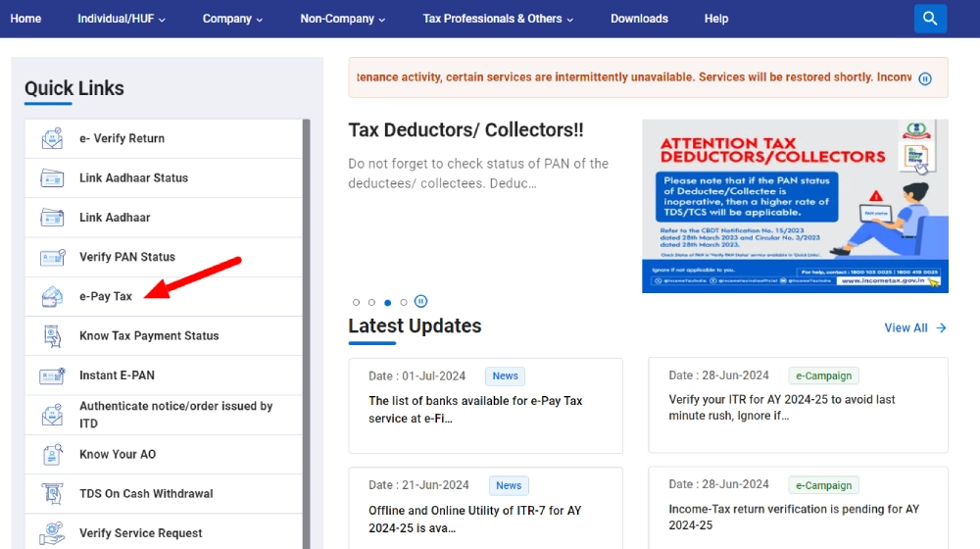Open TDS On Cash Withdrawal link
The image size is (980, 549).
164,494
